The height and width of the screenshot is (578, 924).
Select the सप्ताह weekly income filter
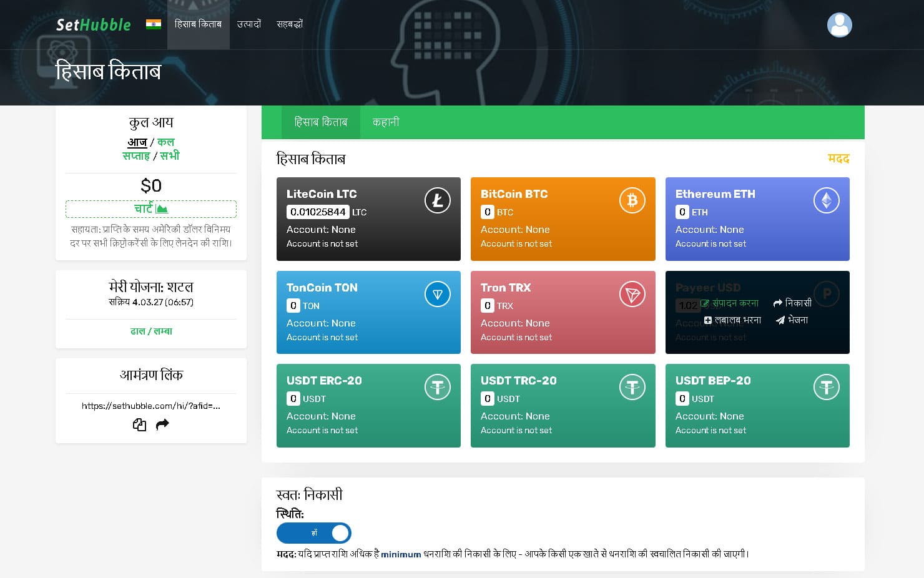(136, 156)
